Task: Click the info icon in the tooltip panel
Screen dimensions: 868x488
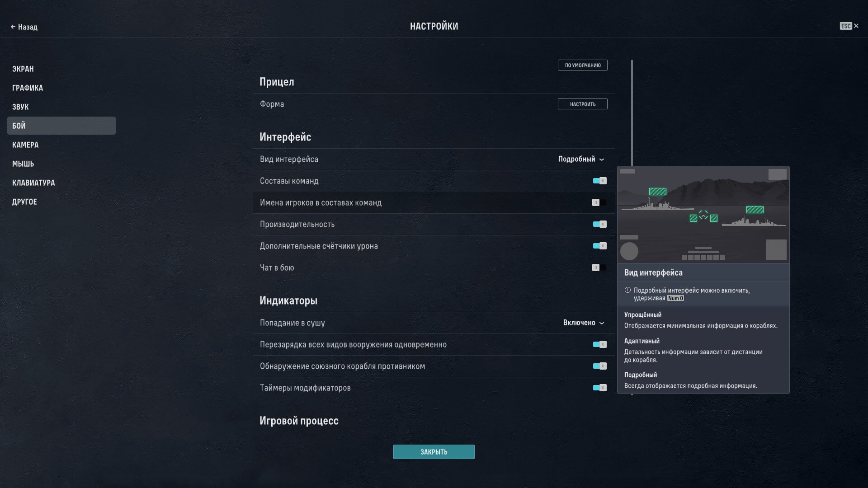Action: [627, 291]
